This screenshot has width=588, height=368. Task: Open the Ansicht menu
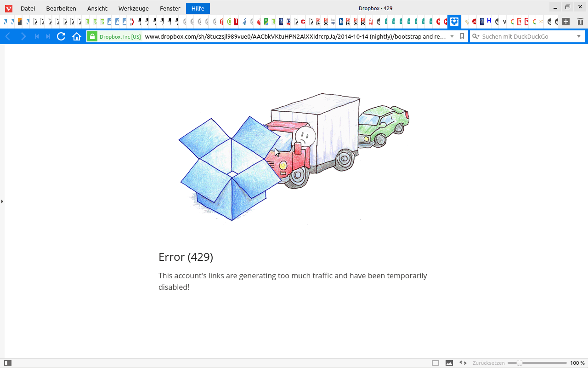(x=97, y=8)
